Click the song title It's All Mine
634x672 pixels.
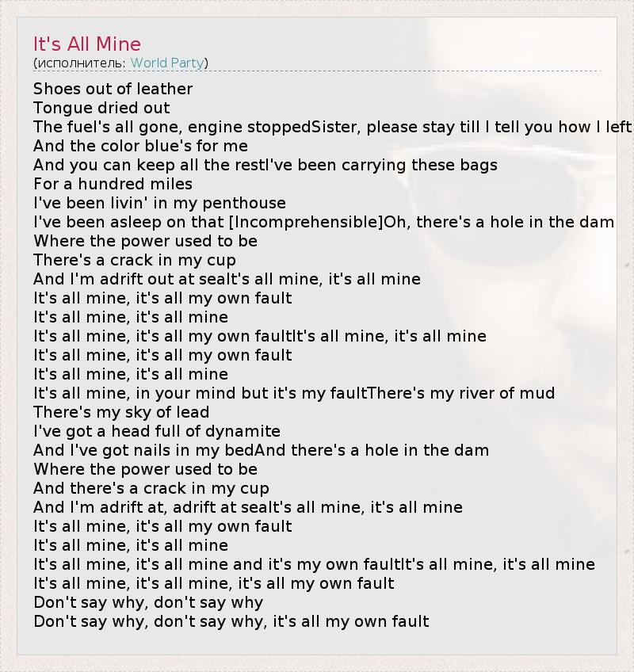(x=87, y=44)
